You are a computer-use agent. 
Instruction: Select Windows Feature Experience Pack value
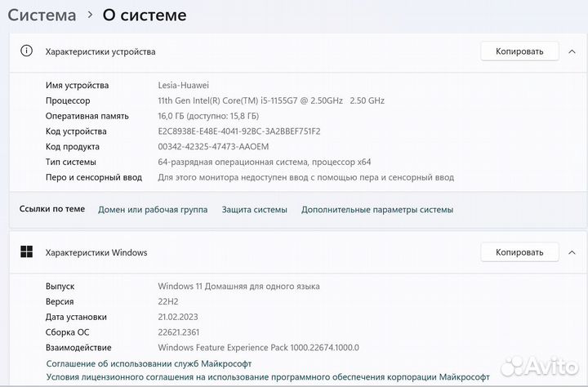point(258,348)
